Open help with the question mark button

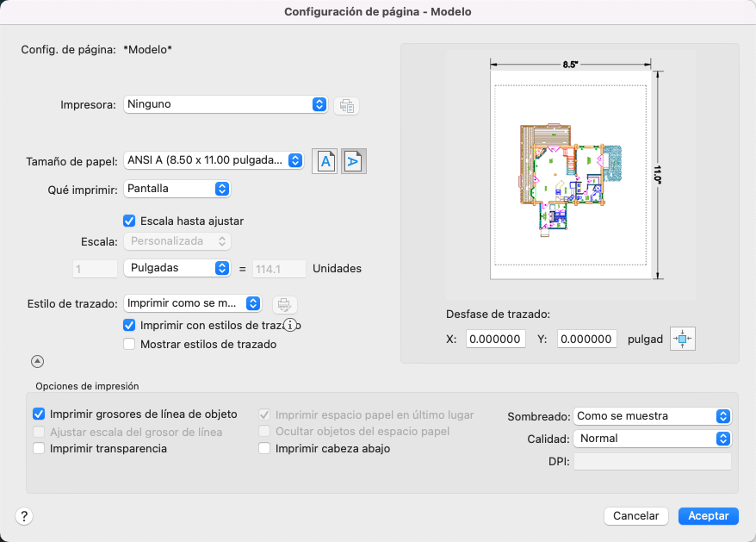tap(24, 516)
